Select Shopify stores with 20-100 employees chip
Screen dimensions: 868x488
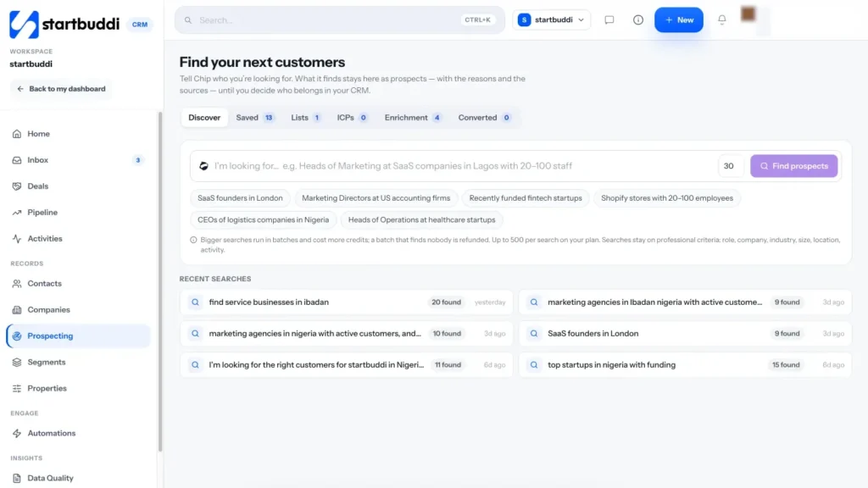coord(667,198)
